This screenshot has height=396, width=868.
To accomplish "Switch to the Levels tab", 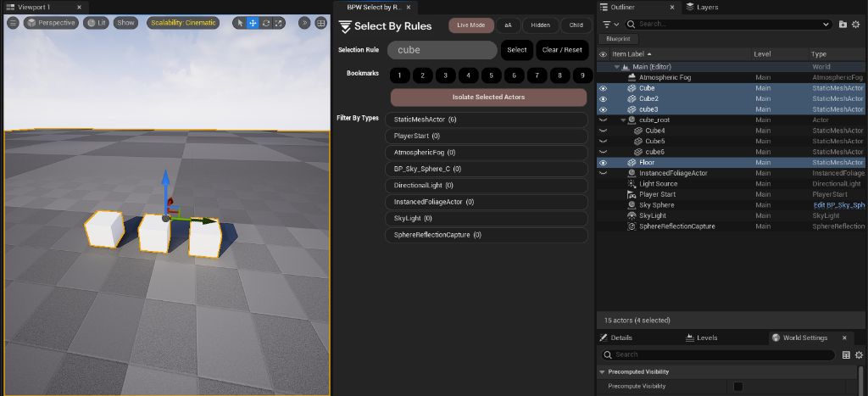I will tap(701, 337).
